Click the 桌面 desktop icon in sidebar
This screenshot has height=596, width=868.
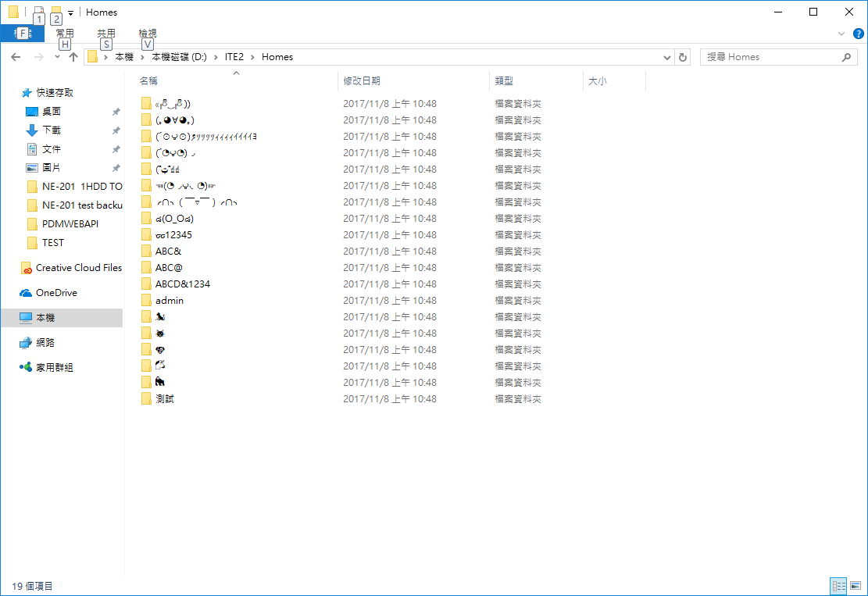point(31,112)
